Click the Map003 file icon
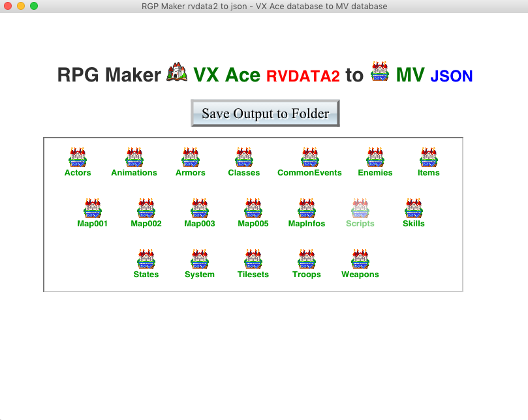The width and height of the screenshot is (528, 420). pos(200,209)
